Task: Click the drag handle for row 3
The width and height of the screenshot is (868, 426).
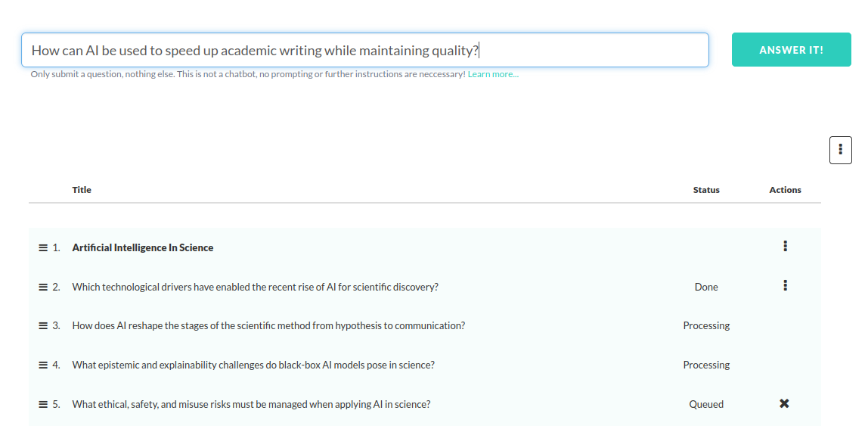Action: coord(43,325)
